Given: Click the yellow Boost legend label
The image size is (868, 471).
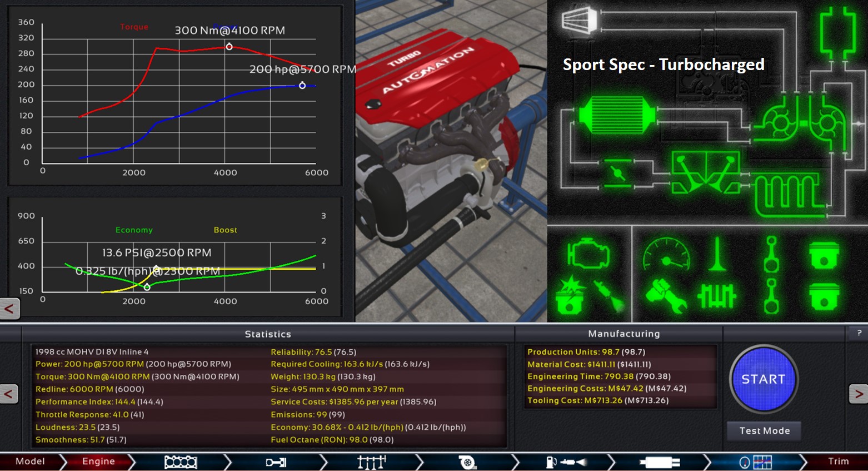Looking at the screenshot, I should (x=225, y=230).
